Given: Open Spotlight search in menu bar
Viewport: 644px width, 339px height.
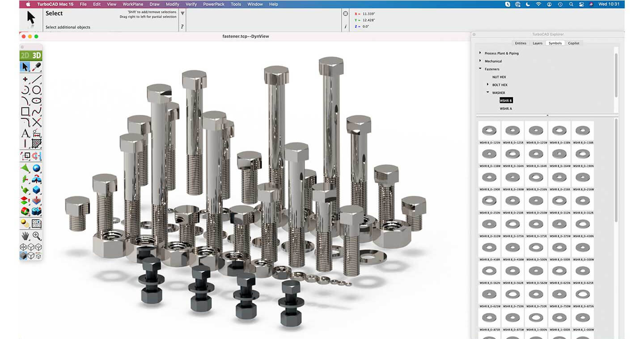Looking at the screenshot, I should [571, 4].
